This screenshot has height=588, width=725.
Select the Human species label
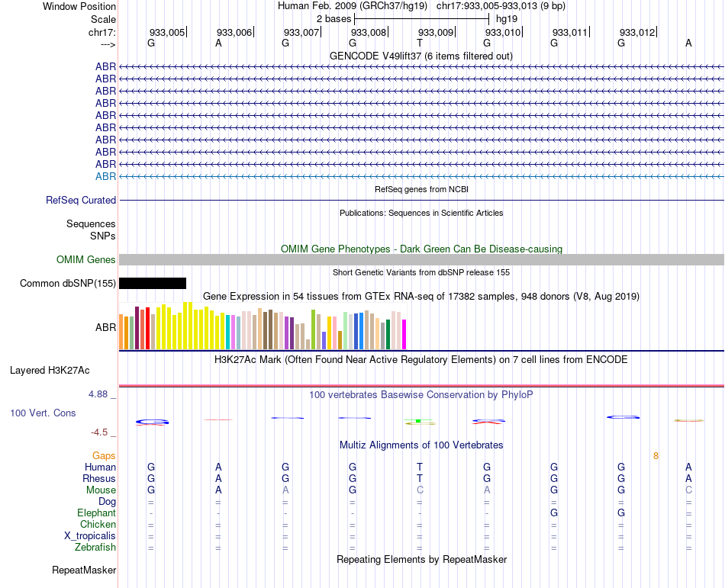[100, 467]
